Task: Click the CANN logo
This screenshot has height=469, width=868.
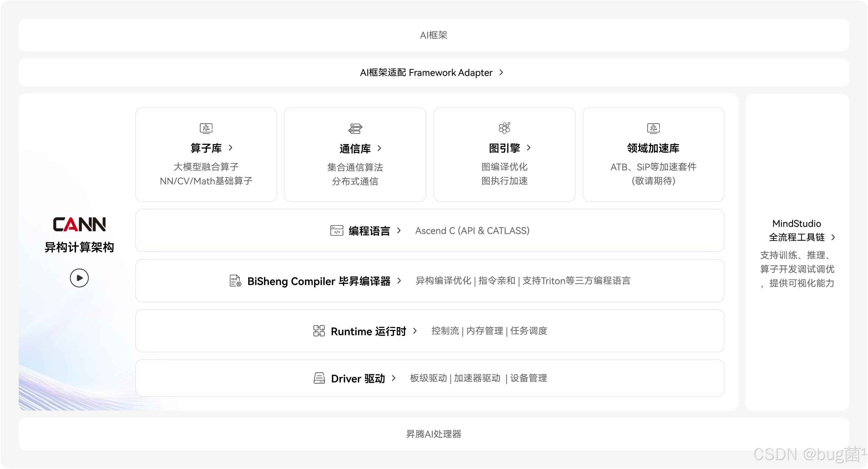Action: pyautogui.click(x=79, y=224)
